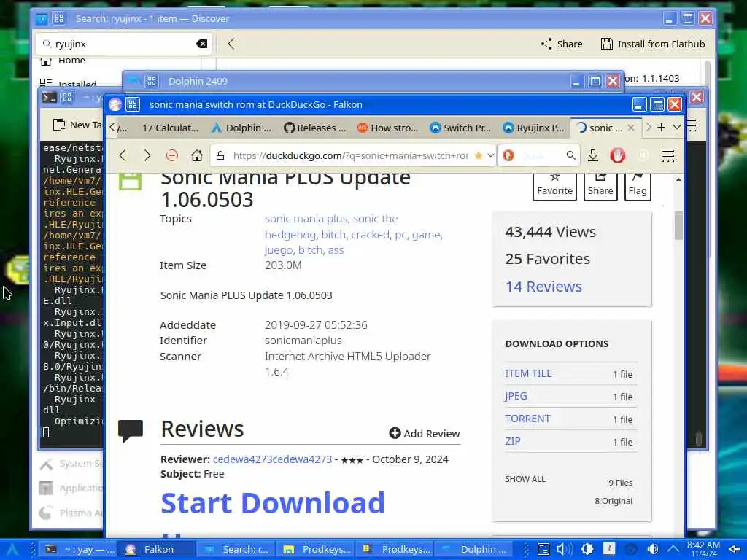Flag this archive item
This screenshot has height=560, width=747.
click(x=638, y=186)
